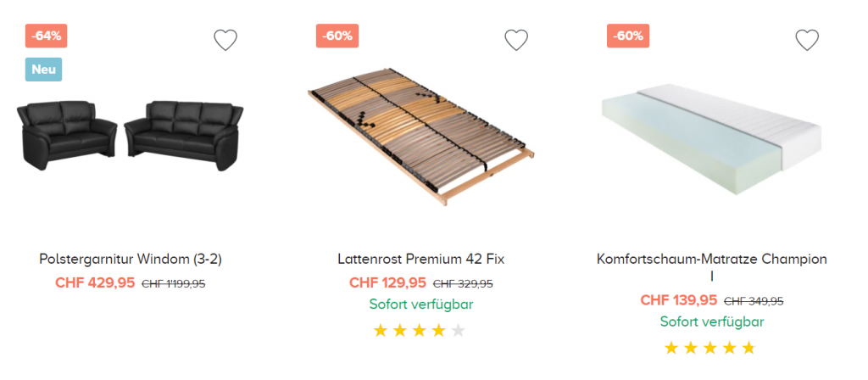This screenshot has height=380, width=868.
Task: Open the slatted bed frame image
Action: (x=421, y=136)
